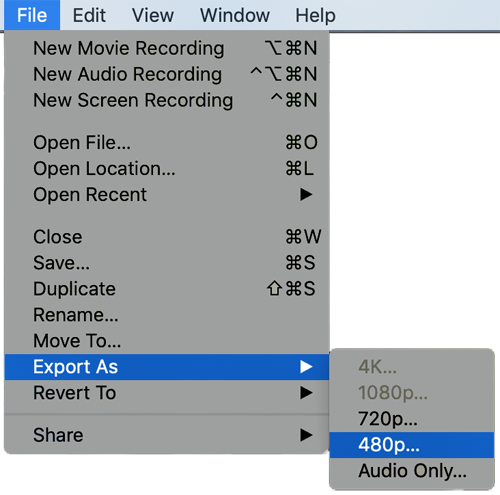The image size is (500, 495).
Task: Open the View menu
Action: tap(153, 15)
